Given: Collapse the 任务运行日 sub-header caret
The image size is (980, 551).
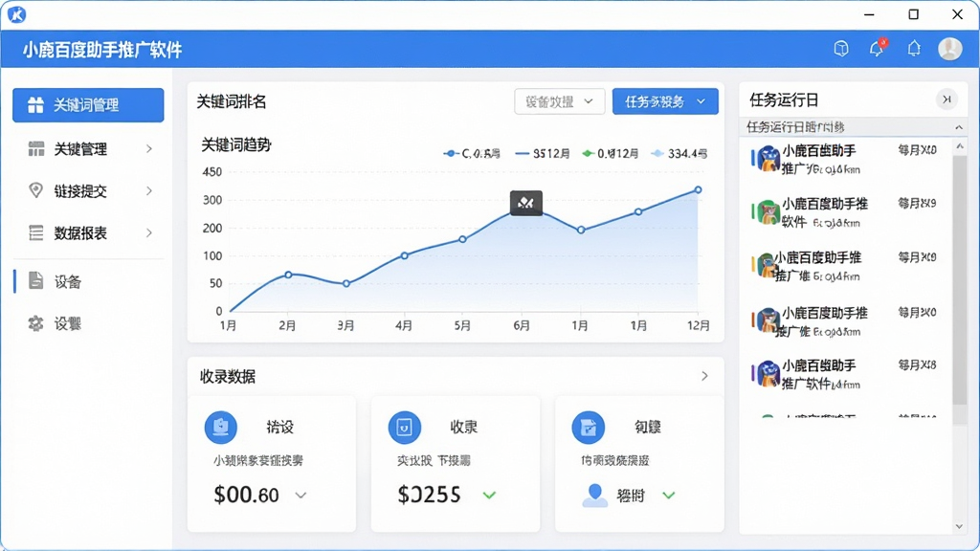Looking at the screenshot, I should [959, 127].
